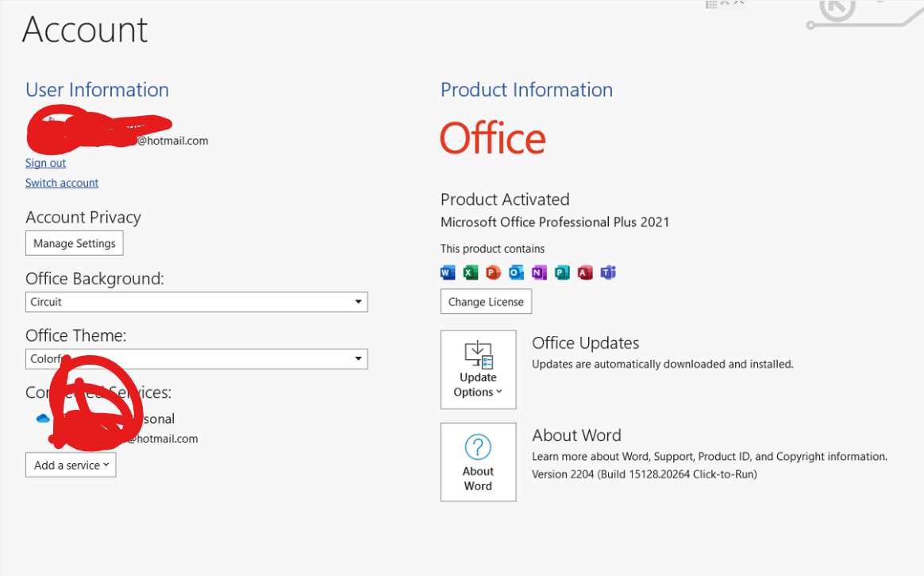Image resolution: width=924 pixels, height=576 pixels.
Task: Expand the Add a service menu
Action: [71, 465]
